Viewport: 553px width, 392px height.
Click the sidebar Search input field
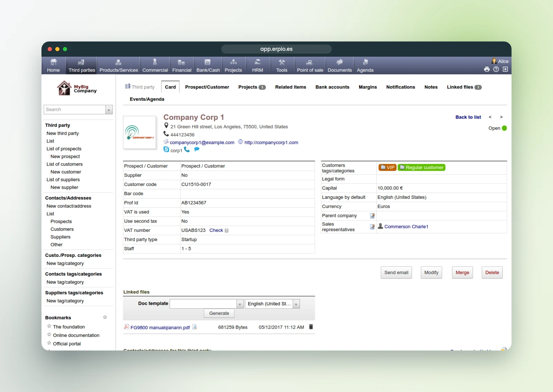pyautogui.click(x=75, y=110)
